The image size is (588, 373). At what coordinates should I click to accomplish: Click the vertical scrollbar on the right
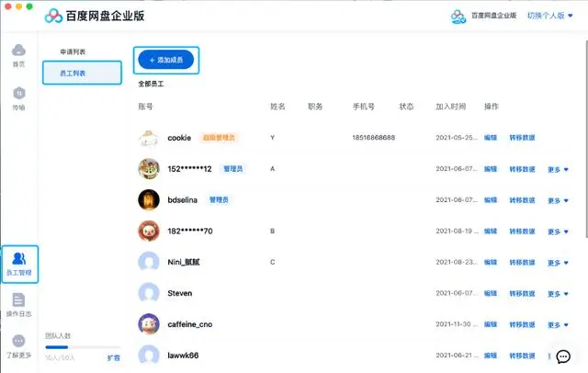(586, 139)
